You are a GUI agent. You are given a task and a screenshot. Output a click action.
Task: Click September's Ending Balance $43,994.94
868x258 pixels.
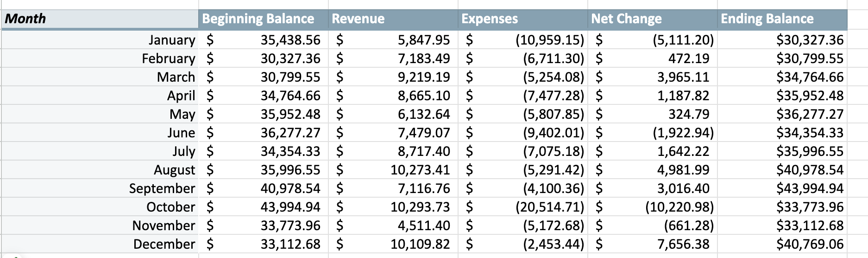(x=810, y=189)
